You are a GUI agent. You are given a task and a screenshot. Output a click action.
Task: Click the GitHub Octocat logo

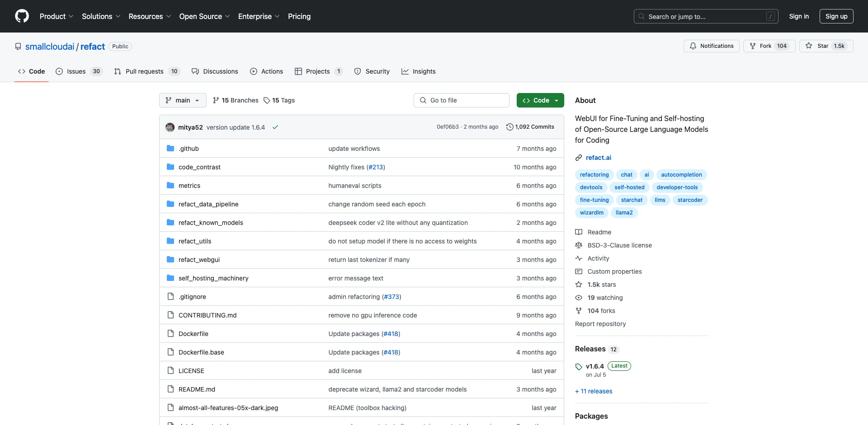pos(22,16)
